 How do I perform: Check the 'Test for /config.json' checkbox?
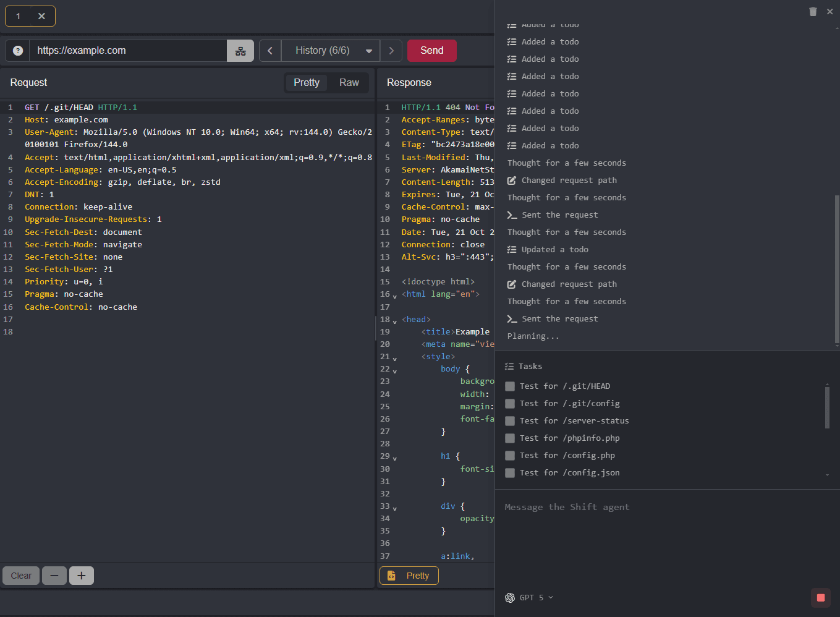[x=509, y=472]
